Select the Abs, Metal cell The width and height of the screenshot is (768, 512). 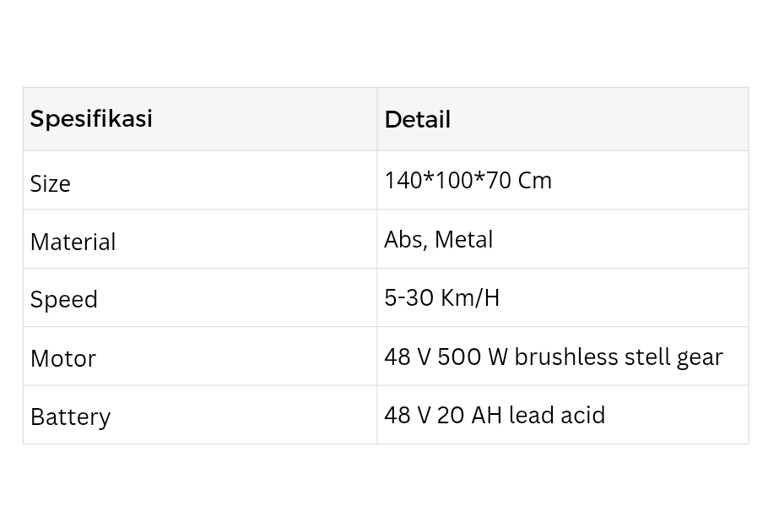pos(563,239)
